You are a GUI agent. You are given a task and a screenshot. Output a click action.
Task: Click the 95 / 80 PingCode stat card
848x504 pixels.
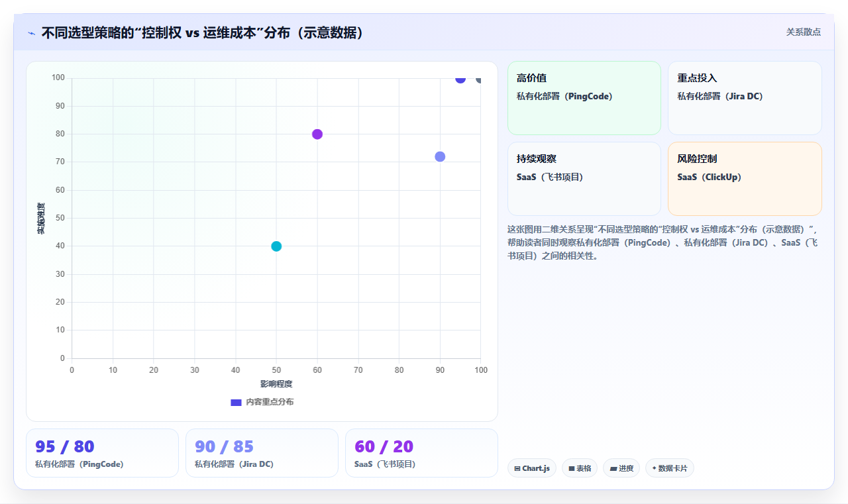point(102,453)
